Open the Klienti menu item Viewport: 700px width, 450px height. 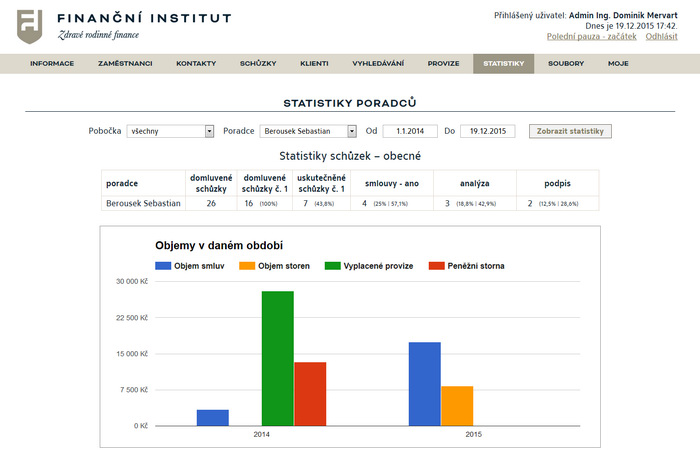click(314, 63)
